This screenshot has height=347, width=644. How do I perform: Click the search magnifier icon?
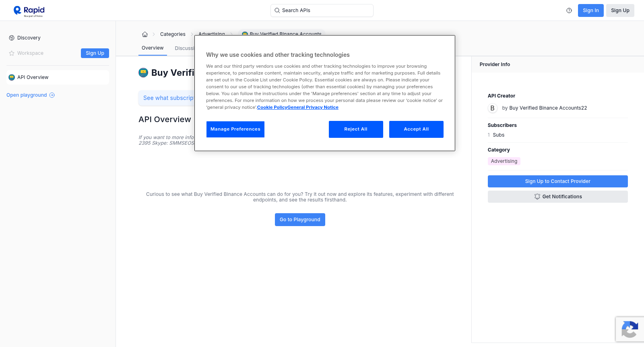click(277, 10)
